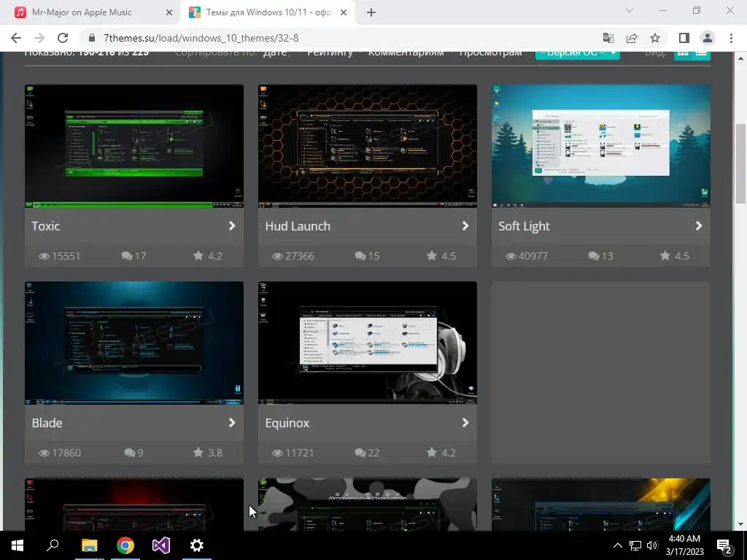The width and height of the screenshot is (747, 560).
Task: Click the Soft Light preview thumbnail
Action: (601, 146)
